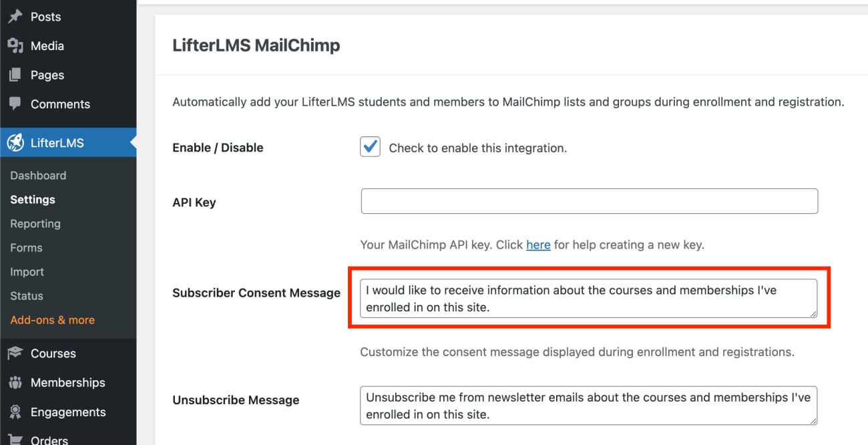Open the Forms submenu item
This screenshot has height=445, width=868.
pos(26,248)
